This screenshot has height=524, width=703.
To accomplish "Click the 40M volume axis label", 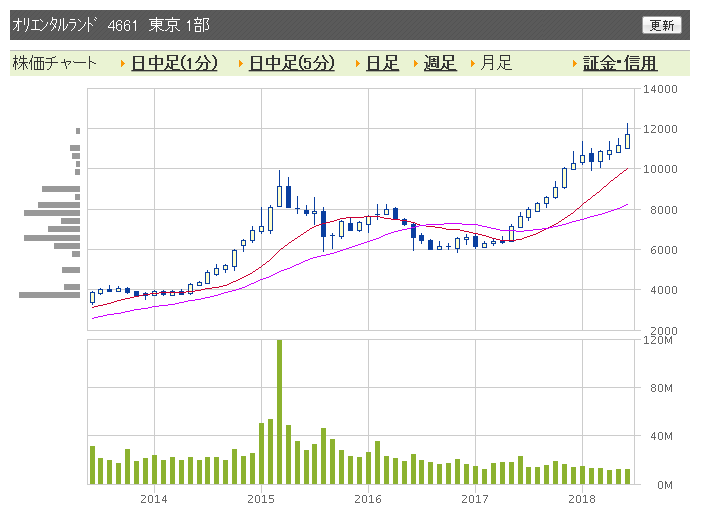I will [661, 436].
